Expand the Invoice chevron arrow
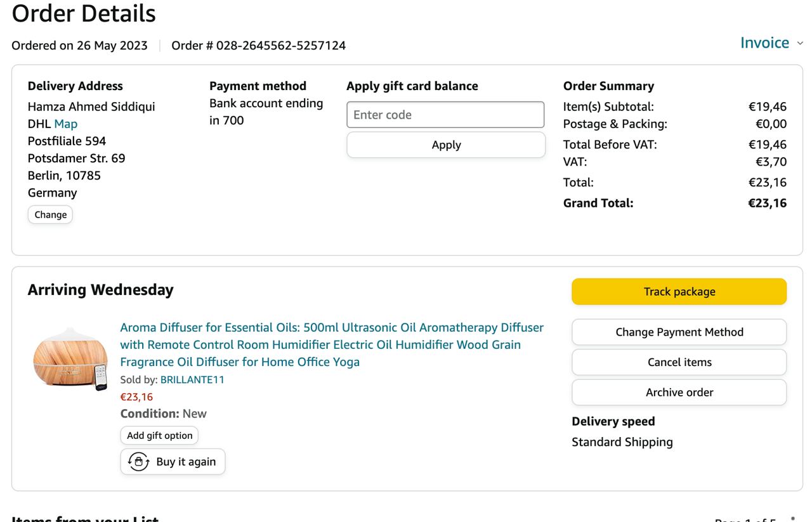 click(800, 43)
